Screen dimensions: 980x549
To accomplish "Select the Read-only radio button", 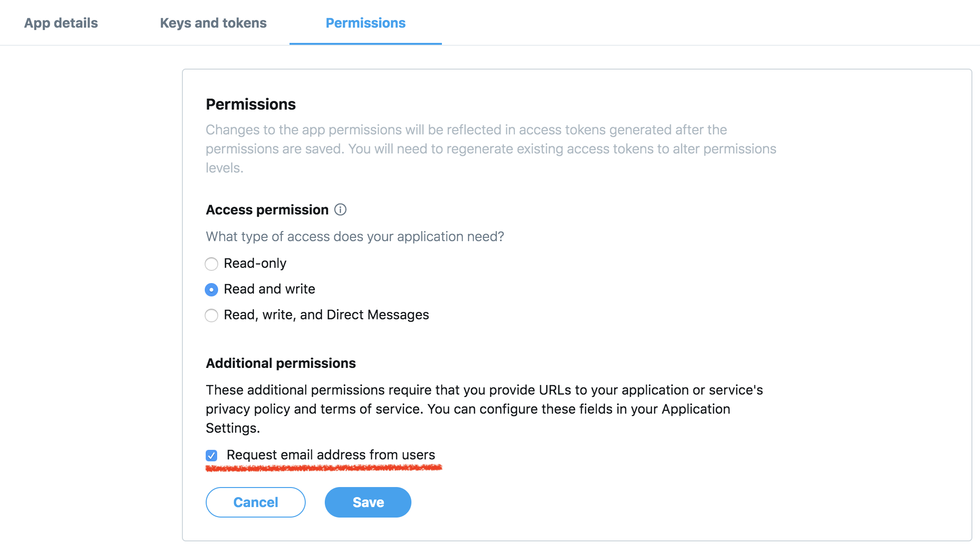I will coord(211,264).
